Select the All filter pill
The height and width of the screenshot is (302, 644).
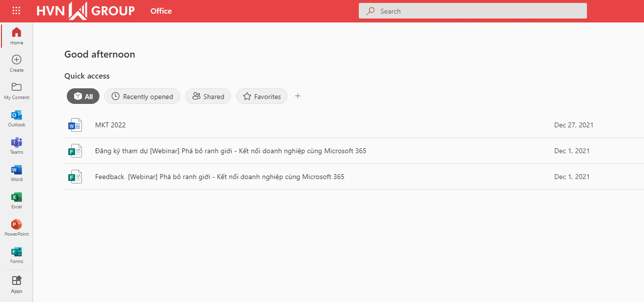tap(83, 97)
